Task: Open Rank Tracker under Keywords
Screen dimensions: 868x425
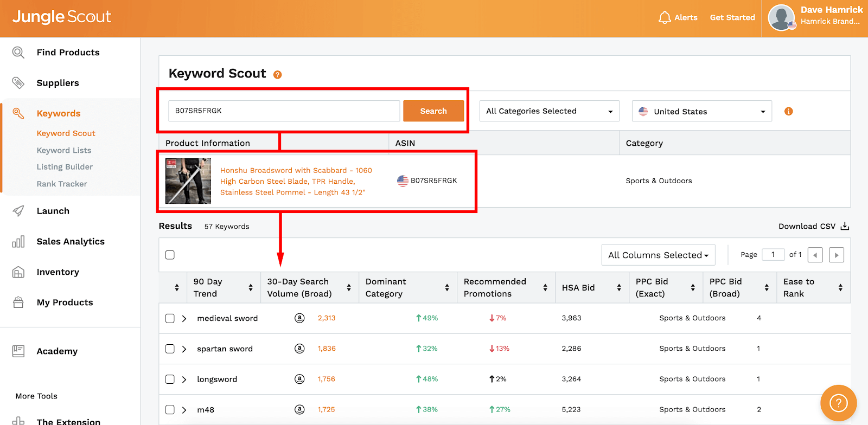Action: click(x=62, y=184)
